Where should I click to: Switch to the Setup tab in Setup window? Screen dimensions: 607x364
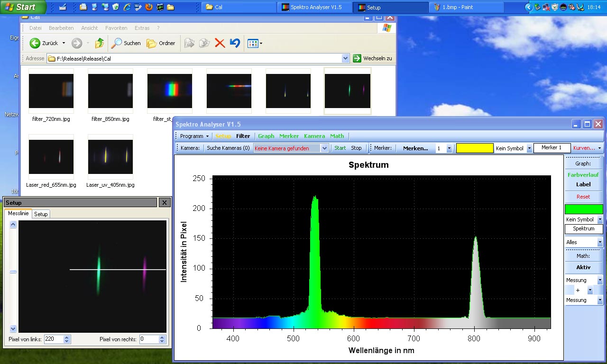coord(41,214)
